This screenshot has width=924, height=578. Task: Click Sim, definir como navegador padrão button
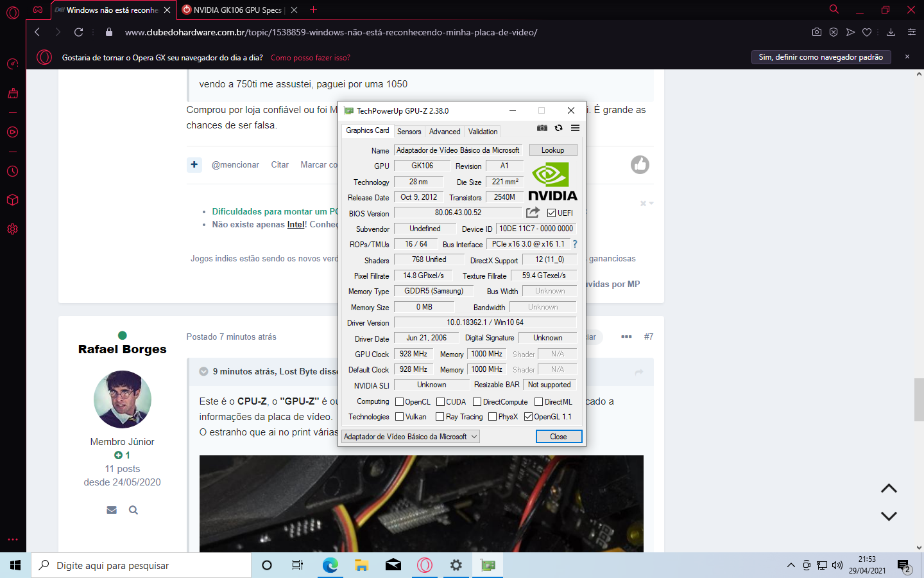[x=821, y=57]
